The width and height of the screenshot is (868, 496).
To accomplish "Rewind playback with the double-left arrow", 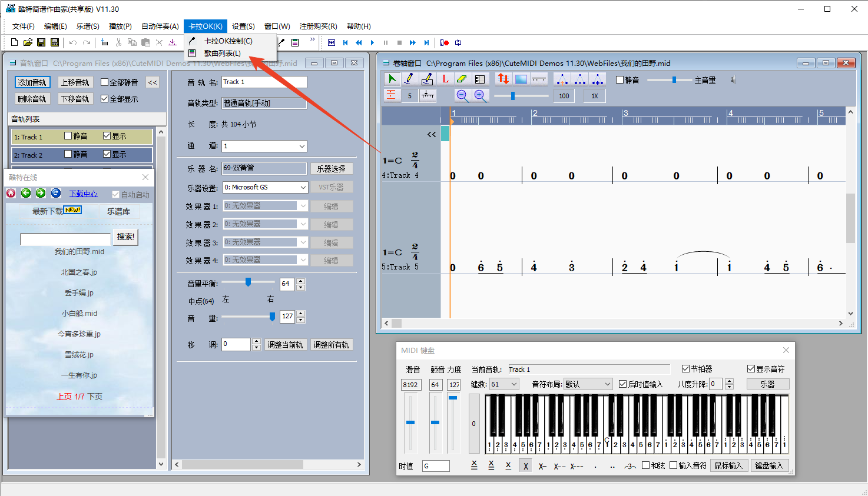I will (359, 42).
